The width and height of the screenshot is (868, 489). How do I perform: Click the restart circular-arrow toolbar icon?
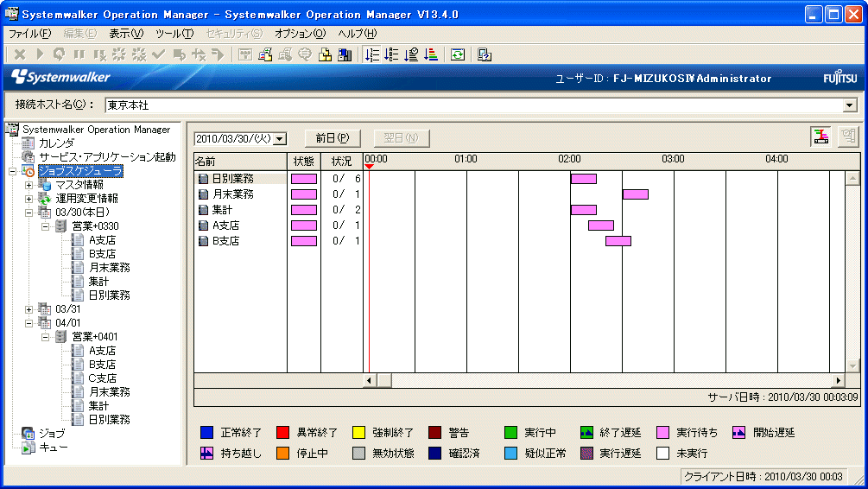tap(60, 54)
